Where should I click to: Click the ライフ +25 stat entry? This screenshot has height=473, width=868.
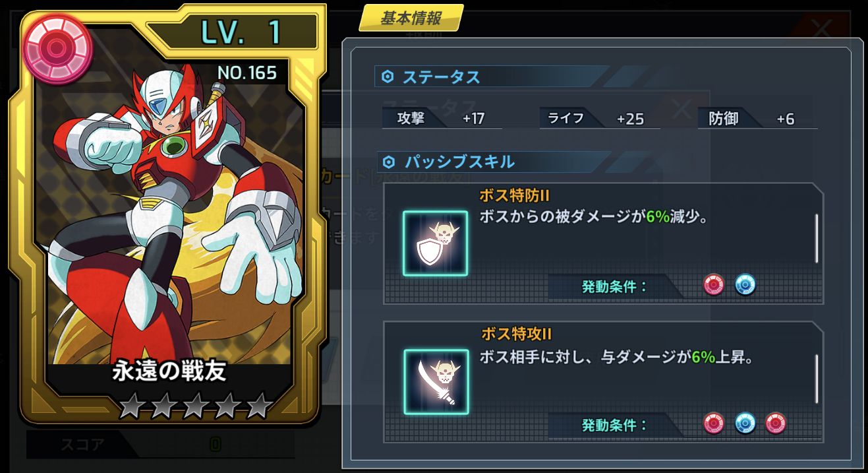pos(599,118)
